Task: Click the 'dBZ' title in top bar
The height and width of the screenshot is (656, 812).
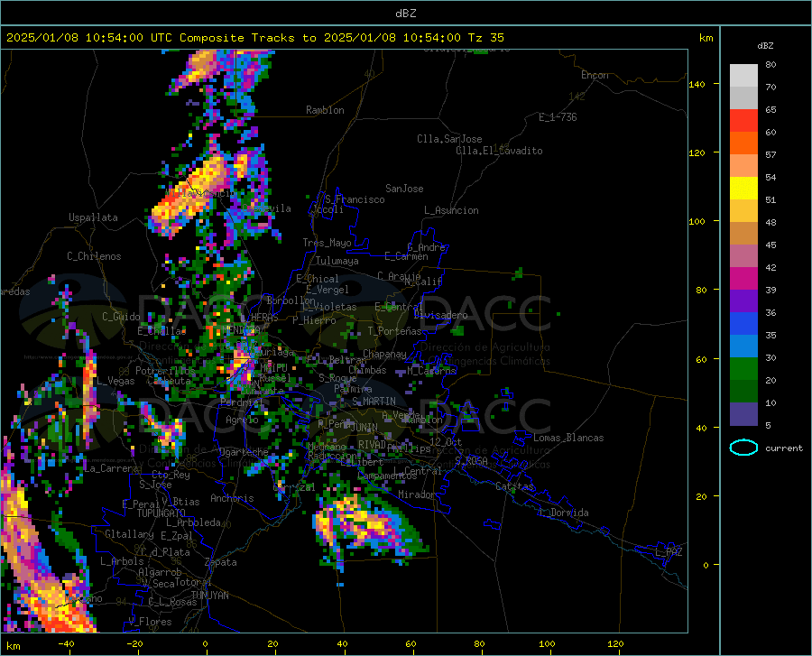Action: (x=405, y=13)
